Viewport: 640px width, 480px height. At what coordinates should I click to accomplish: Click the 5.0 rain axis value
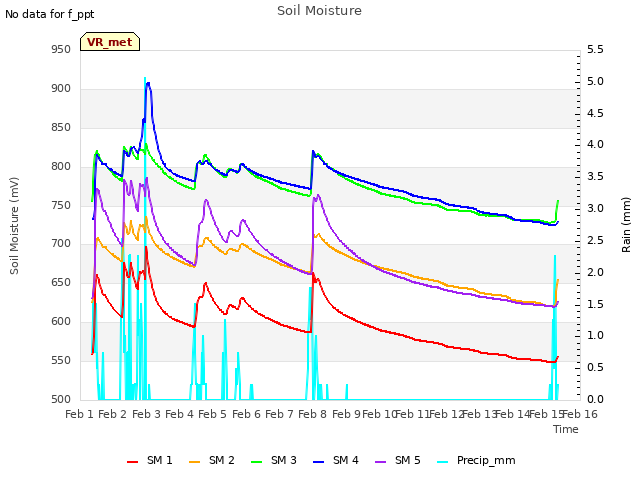point(595,81)
